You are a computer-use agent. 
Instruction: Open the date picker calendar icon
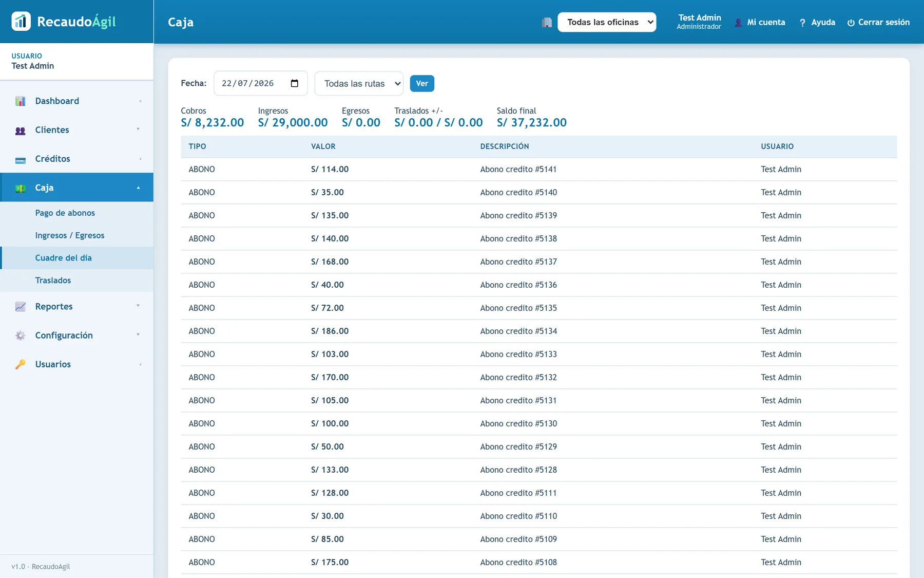click(295, 83)
